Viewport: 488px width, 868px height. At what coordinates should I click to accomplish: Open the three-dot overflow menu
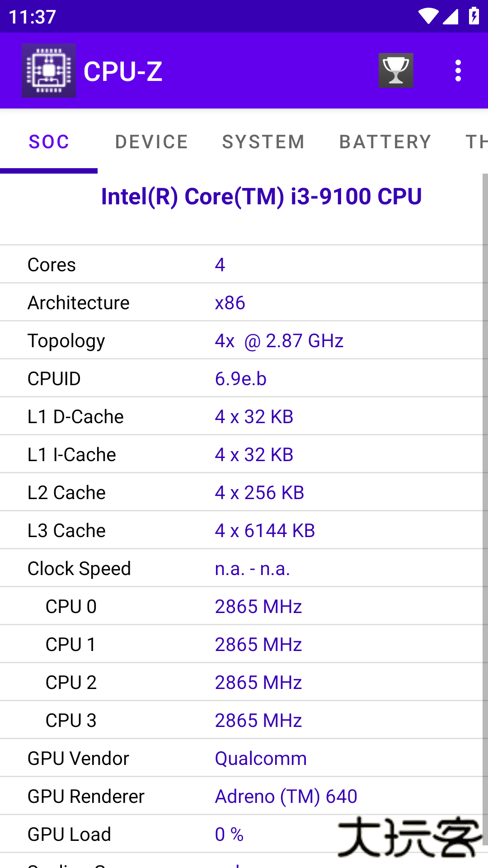[x=458, y=70]
